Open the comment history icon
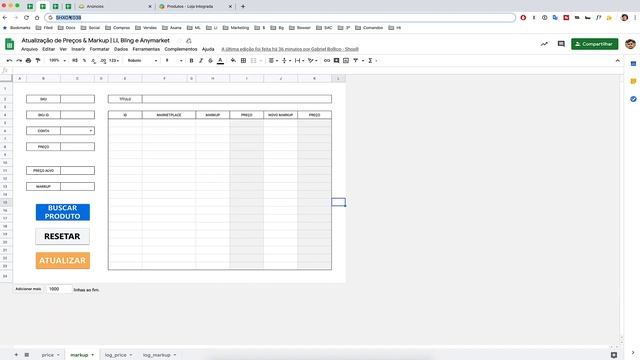Image resolution: width=640 pixels, height=360 pixels. (x=561, y=44)
